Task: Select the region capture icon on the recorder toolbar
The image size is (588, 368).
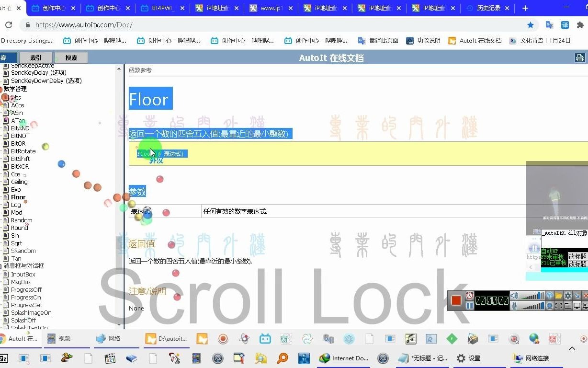Action: coord(559,305)
